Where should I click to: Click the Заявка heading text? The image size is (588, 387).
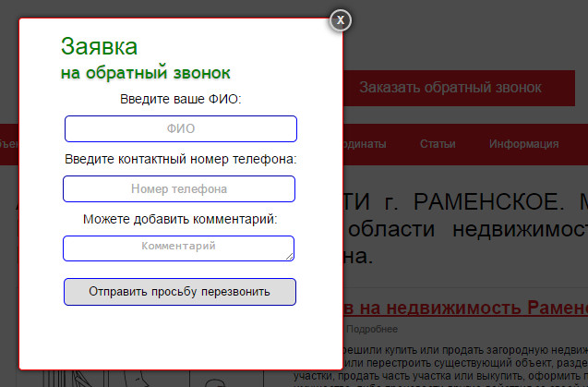point(100,46)
